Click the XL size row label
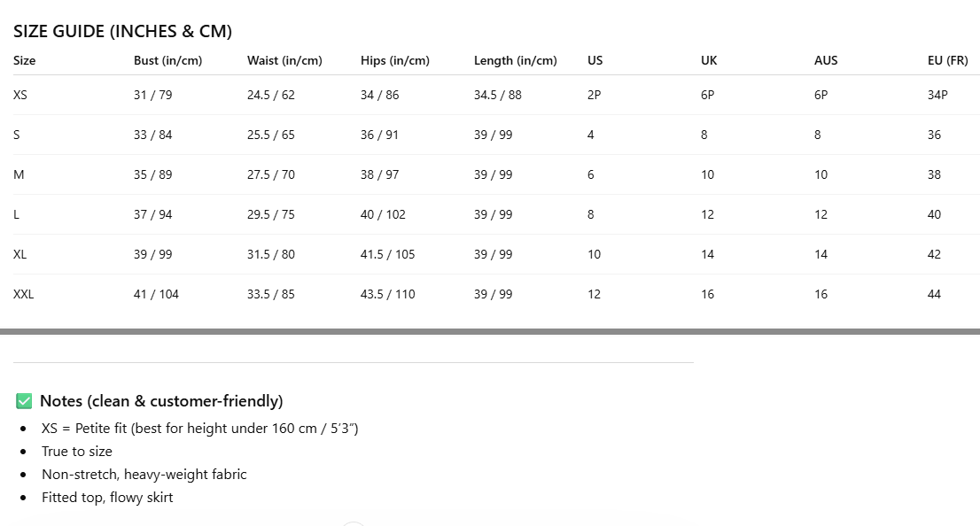The width and height of the screenshot is (980, 526). point(20,254)
